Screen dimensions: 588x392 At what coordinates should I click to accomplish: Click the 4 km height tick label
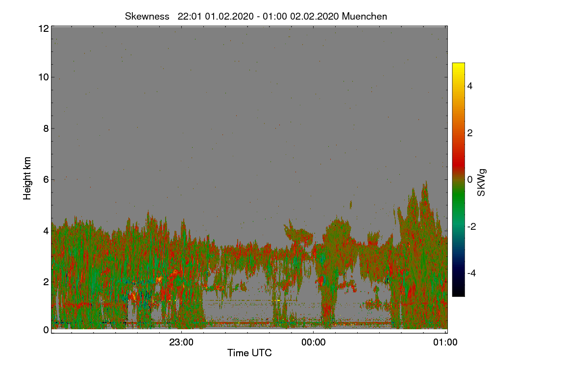(46, 230)
